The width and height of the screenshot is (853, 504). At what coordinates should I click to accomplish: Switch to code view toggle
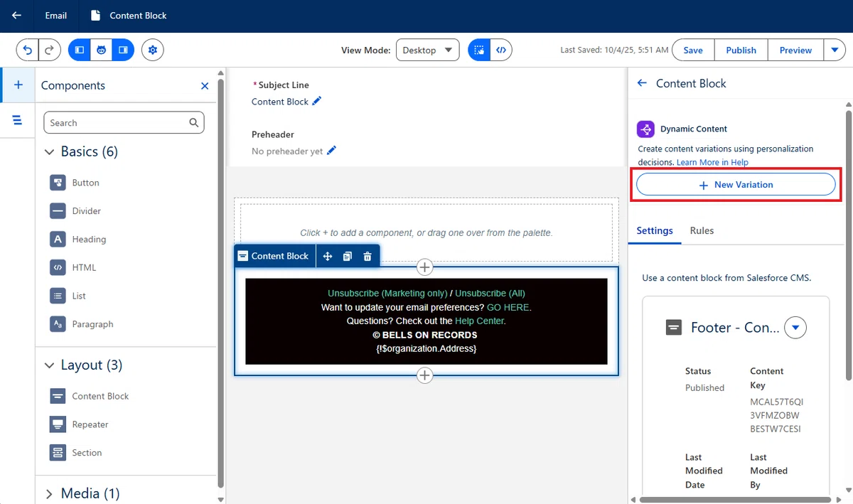[x=501, y=50]
